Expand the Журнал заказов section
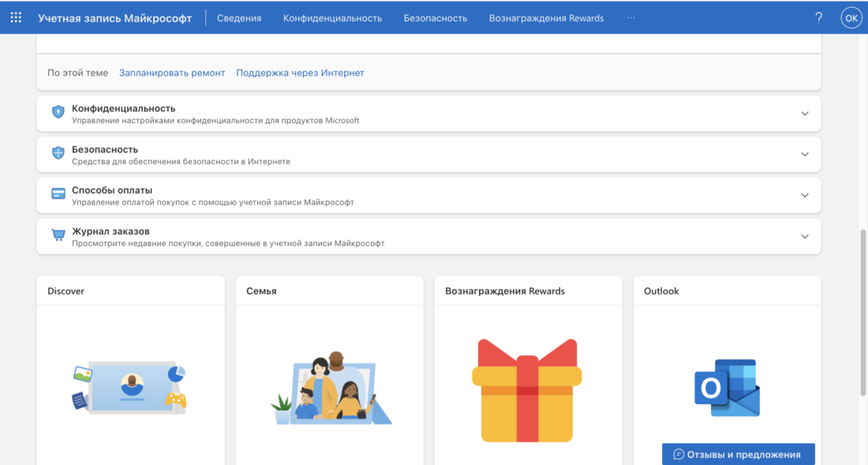 [x=804, y=236]
